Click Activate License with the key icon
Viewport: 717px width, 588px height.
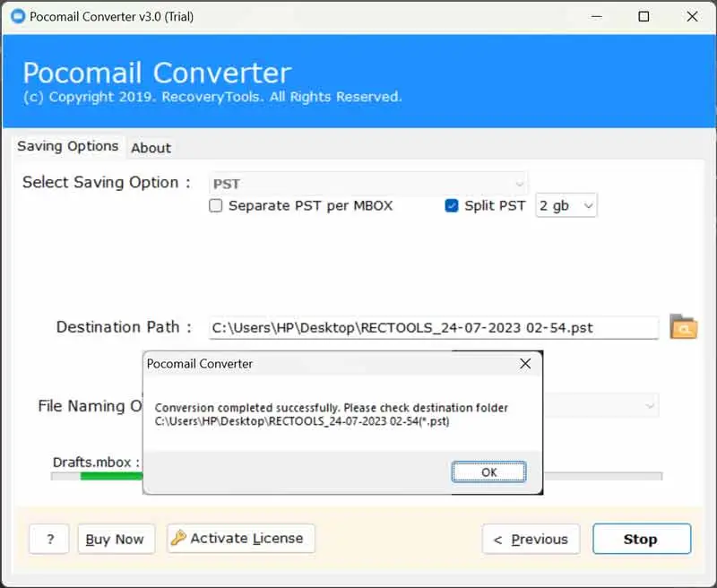(240, 539)
